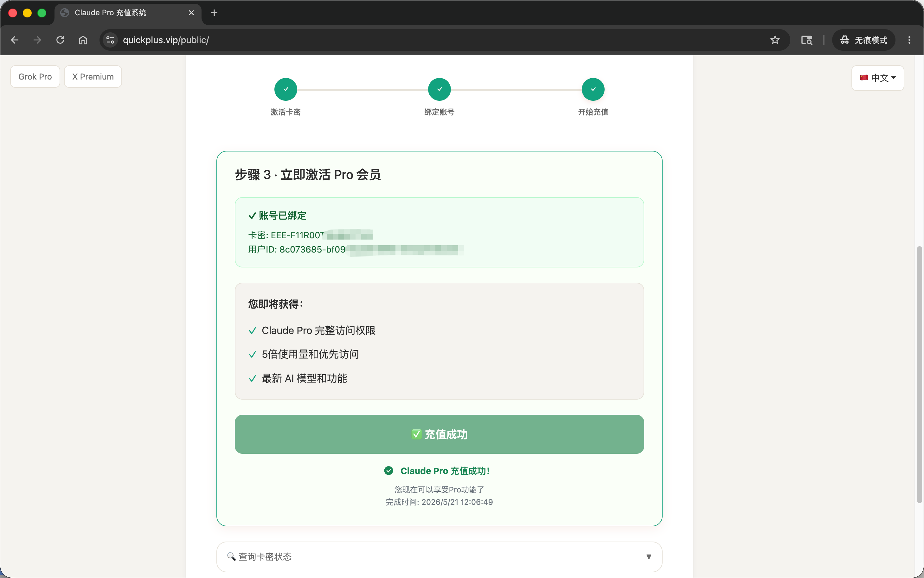924x578 pixels.
Task: Click the 您现在可以享受Pro功能了 text
Action: (439, 489)
